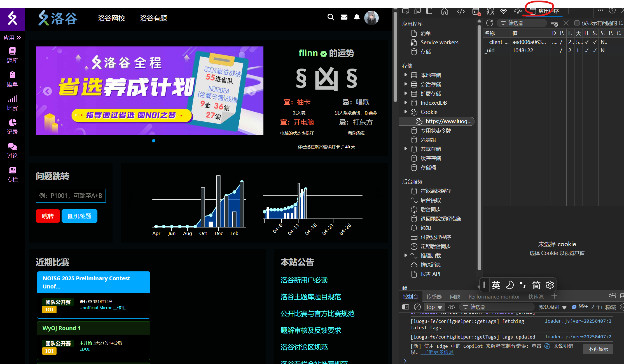Click the 不再显示 button
Image resolution: width=624 pixels, height=364 pixels.
pyautogui.click(x=598, y=349)
